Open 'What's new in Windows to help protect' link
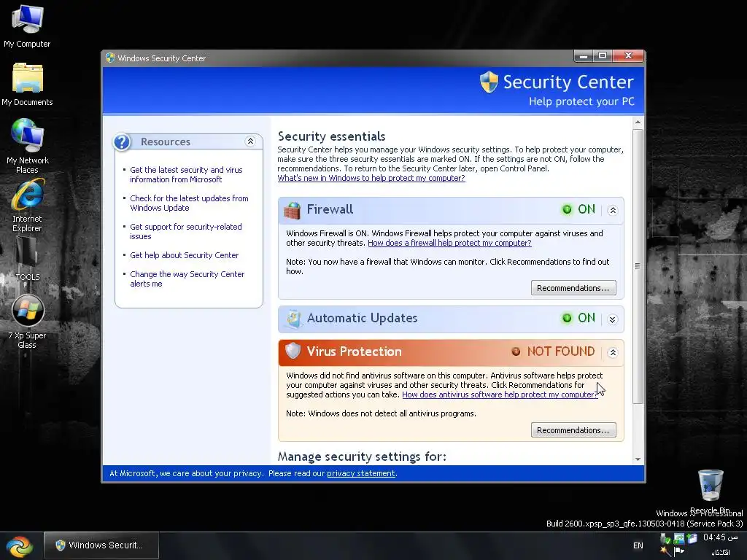 [371, 178]
